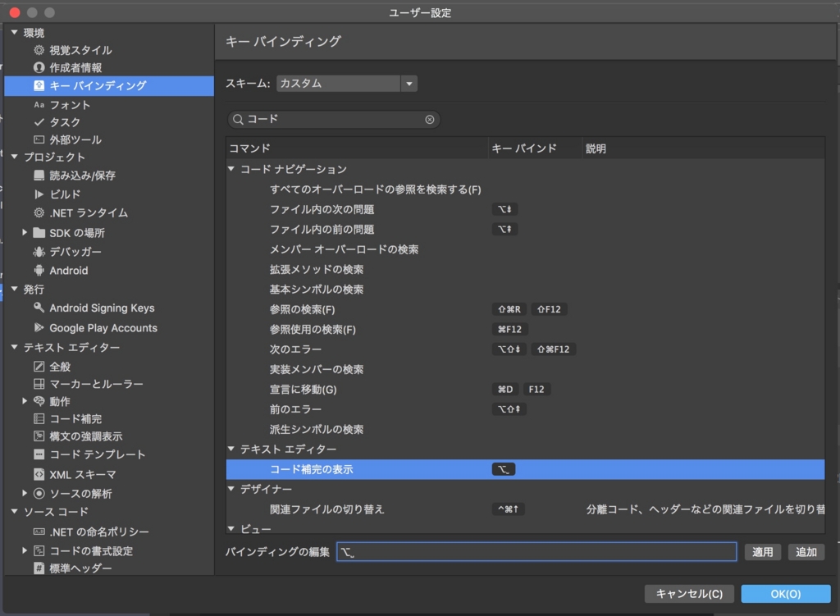Collapse the テキスト エディター sidebar group
Screen dimensions: 840x616
[x=15, y=347]
